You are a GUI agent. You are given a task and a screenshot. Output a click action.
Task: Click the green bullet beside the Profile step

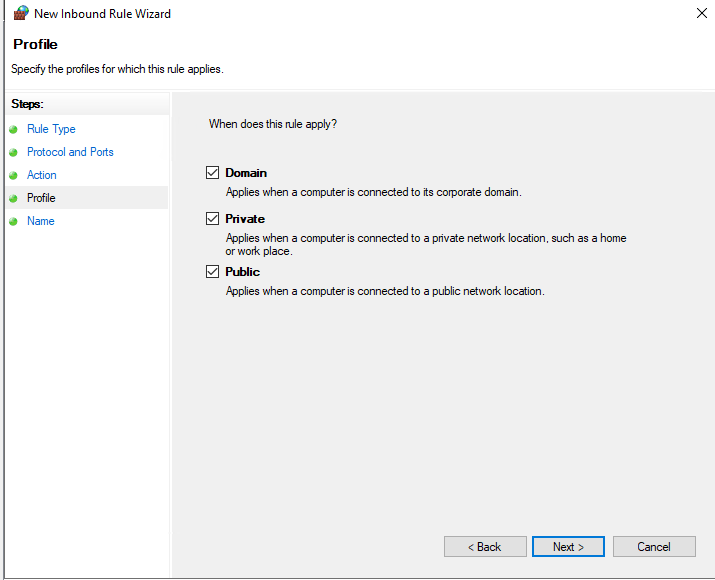click(13, 199)
